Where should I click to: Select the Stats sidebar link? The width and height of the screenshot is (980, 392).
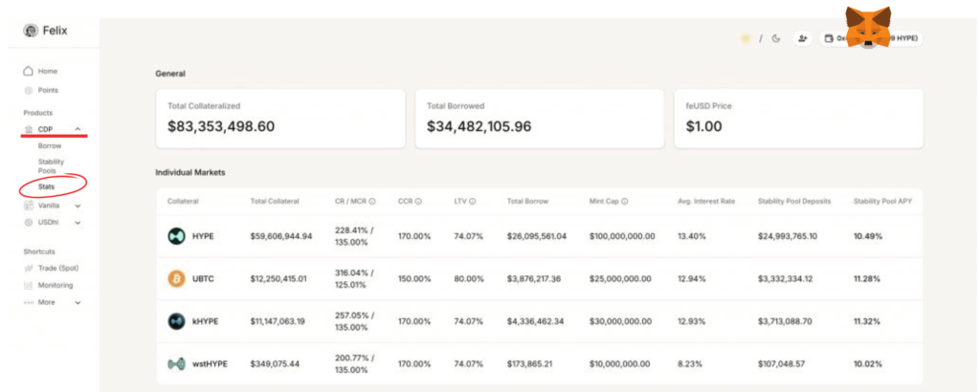[x=47, y=186]
